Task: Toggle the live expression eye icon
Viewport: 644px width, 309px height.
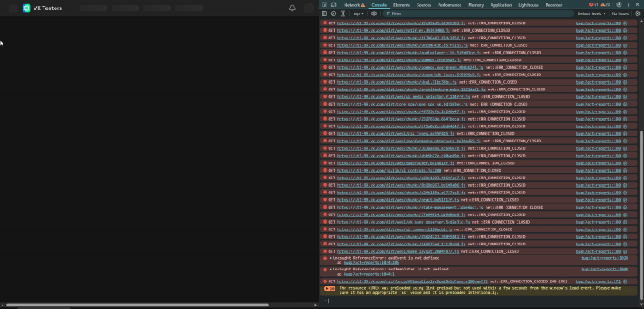Action: tap(374, 13)
